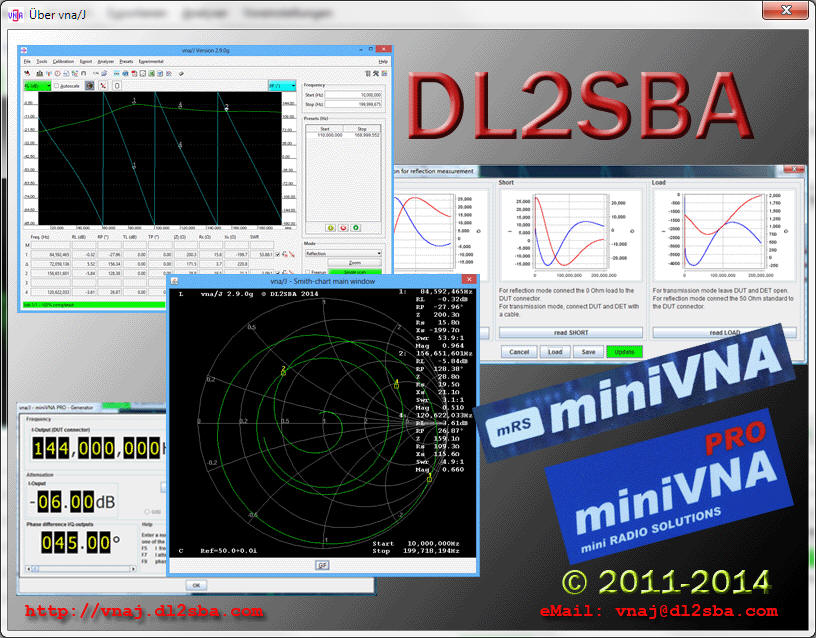816x638 pixels.
Task: Close the Smith-chart main window
Action: tap(469, 279)
